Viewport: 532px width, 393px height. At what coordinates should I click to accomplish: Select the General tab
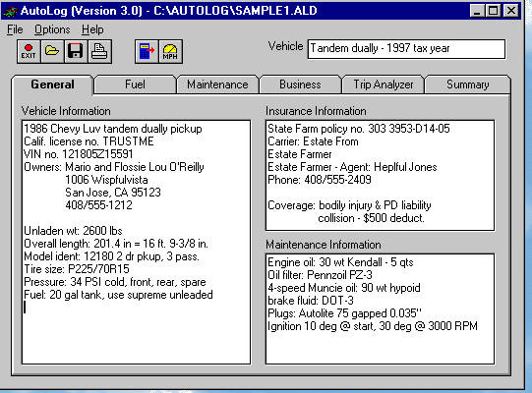pos(52,84)
